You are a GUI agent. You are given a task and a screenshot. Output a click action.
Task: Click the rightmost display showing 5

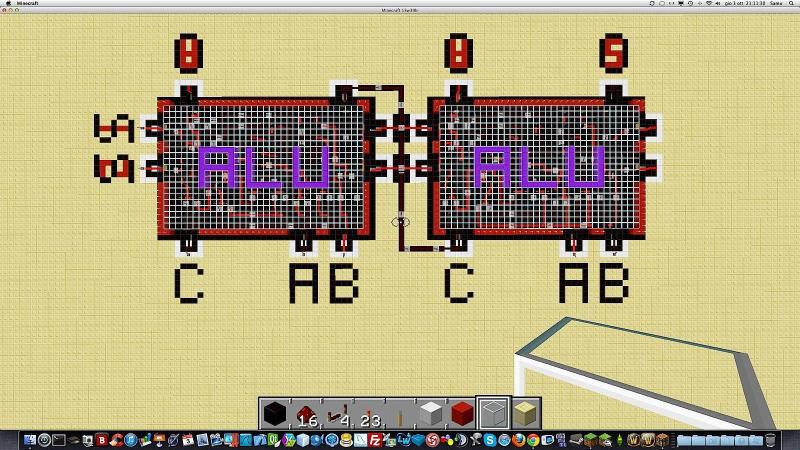(613, 53)
